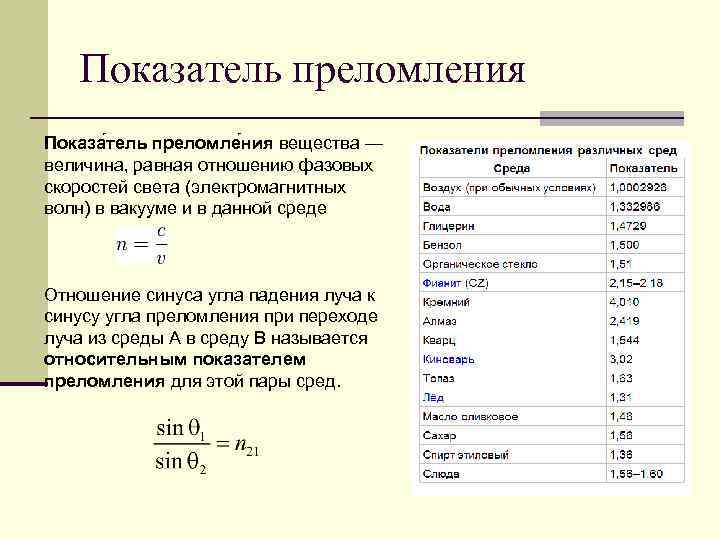This screenshot has width=720, height=540.
Task: Click the value 1,544 for quartz
Action: point(624,340)
